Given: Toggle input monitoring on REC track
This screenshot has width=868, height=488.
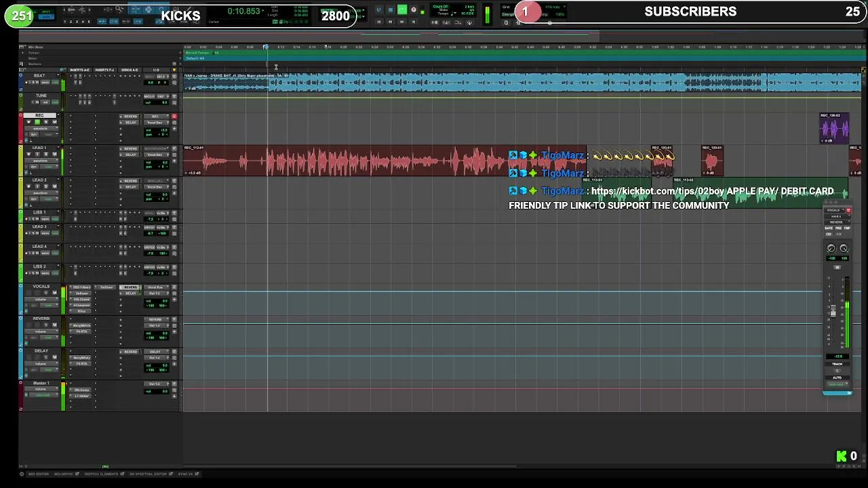Looking at the screenshot, I should (37, 122).
